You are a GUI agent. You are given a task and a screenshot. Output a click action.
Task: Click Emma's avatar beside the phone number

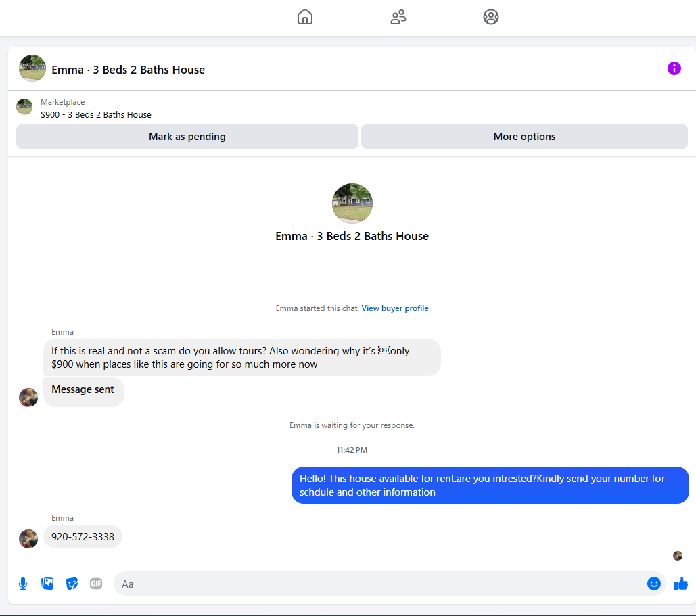[x=28, y=539]
